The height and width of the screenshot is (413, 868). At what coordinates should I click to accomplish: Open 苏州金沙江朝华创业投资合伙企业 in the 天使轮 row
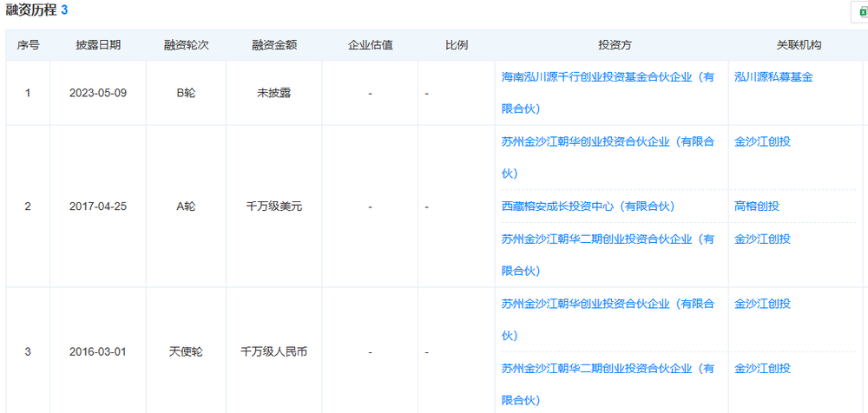coord(608,319)
